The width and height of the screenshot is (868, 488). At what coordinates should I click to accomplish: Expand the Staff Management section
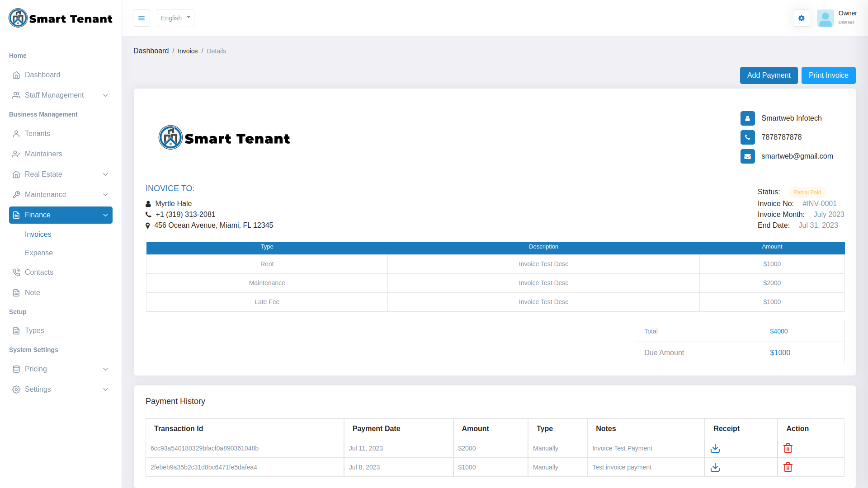[x=54, y=95]
